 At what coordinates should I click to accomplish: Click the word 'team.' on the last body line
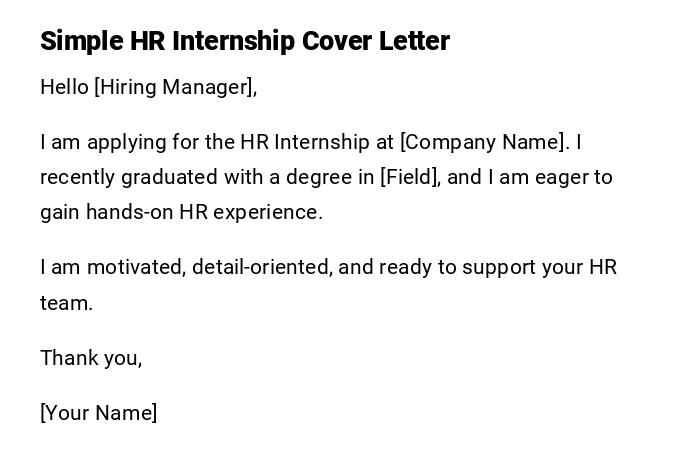click(66, 303)
